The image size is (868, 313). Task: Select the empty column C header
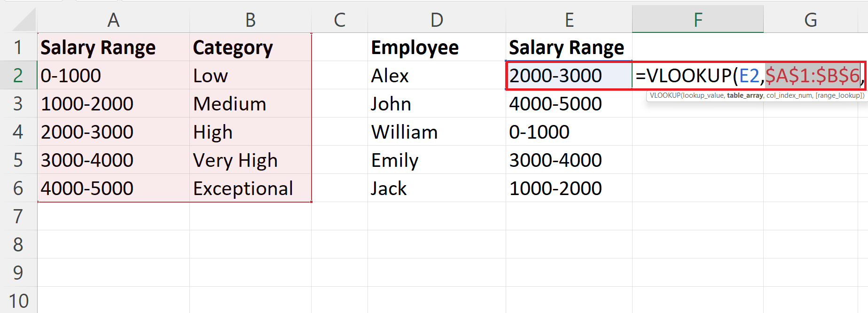coord(339,20)
